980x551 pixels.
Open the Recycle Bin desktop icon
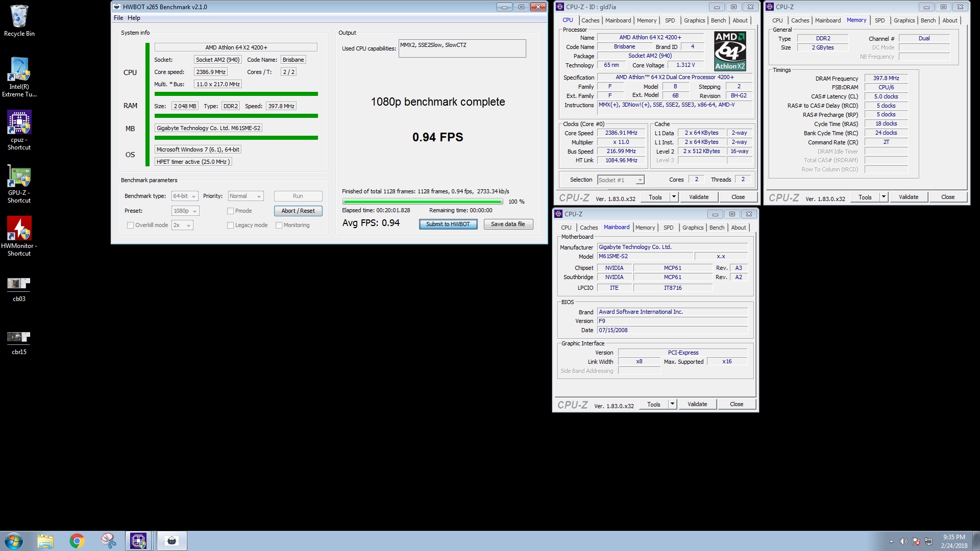(x=19, y=20)
